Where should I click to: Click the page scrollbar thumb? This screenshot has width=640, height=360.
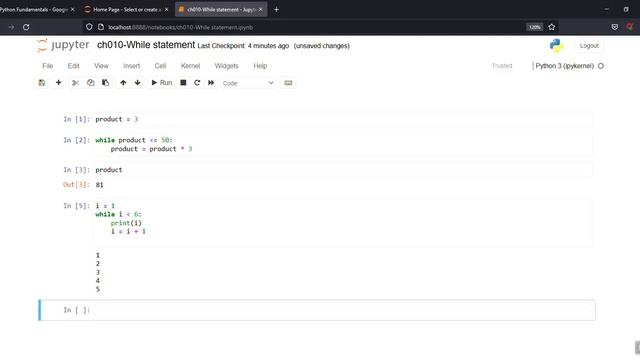(637, 347)
